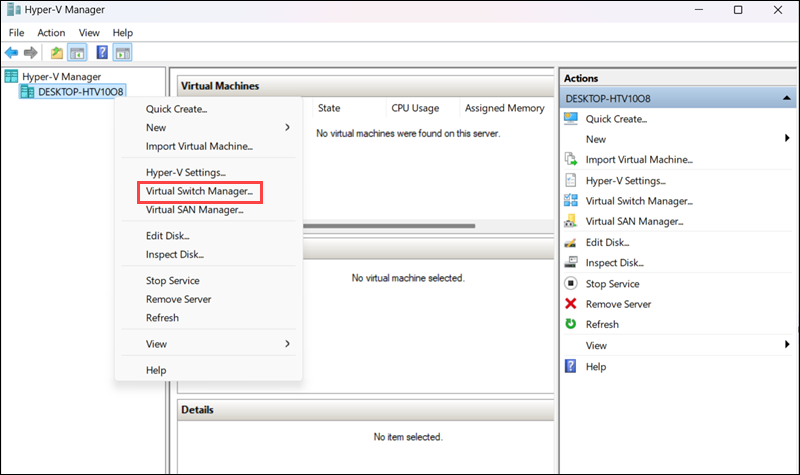Click Help text in Actions pane
This screenshot has height=475, width=800.
coord(595,367)
